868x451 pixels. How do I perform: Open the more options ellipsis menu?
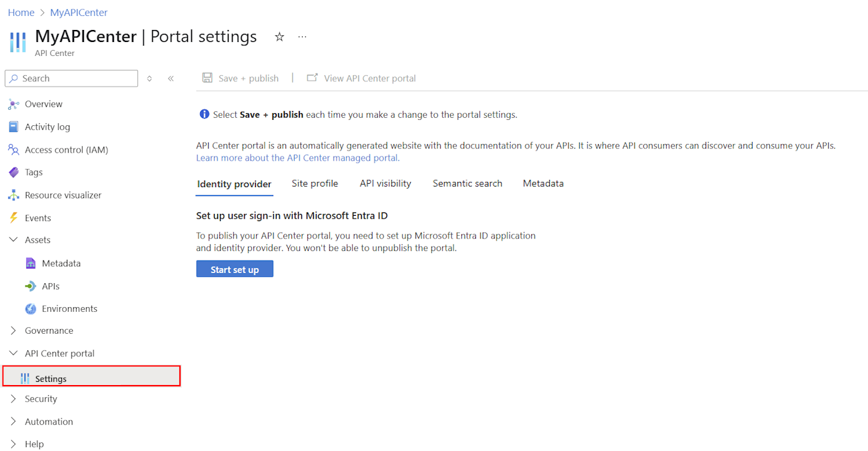(x=302, y=37)
